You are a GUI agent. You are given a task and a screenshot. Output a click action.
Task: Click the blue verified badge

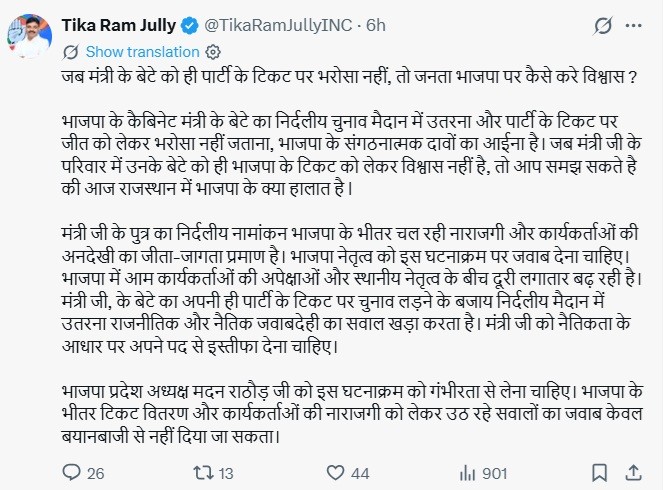190,26
